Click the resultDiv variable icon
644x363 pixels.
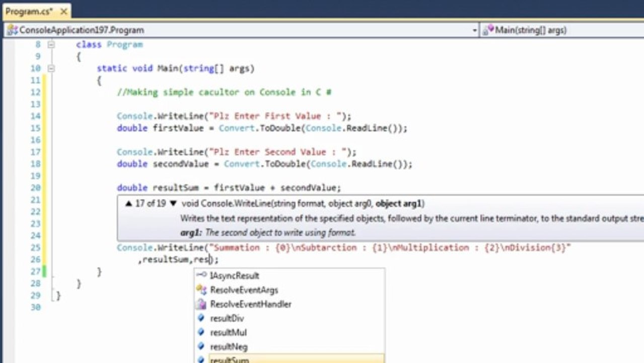(x=201, y=318)
